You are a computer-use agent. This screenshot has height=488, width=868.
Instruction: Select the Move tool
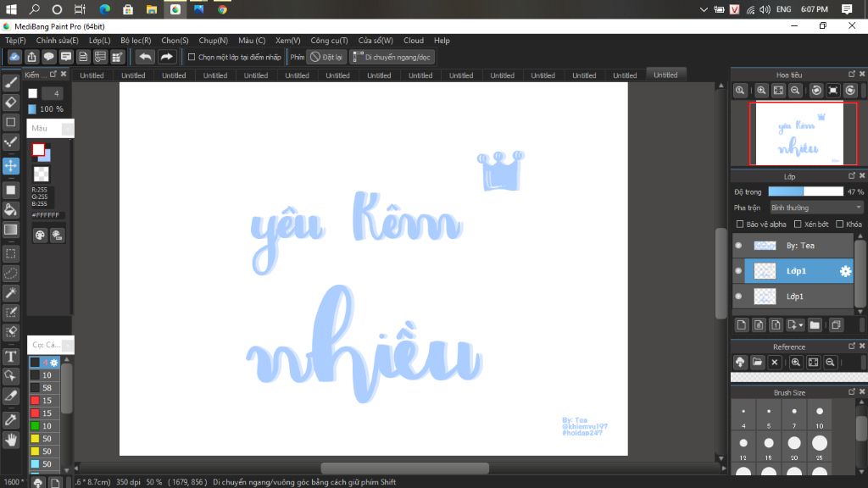tap(10, 165)
